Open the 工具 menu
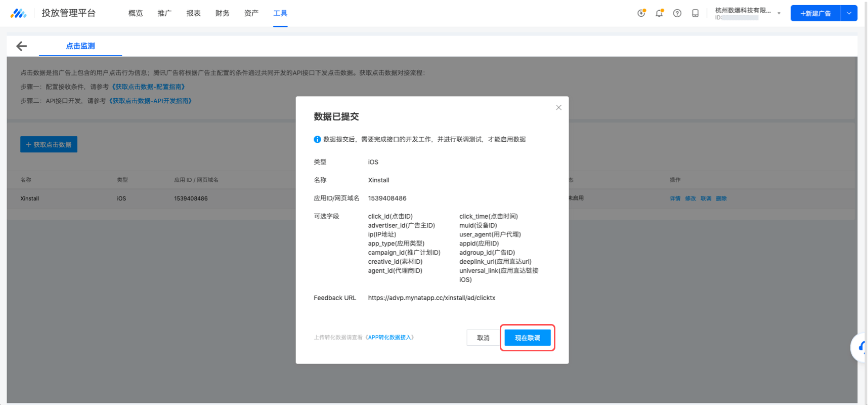Viewport: 868px width, 405px height. tap(280, 13)
